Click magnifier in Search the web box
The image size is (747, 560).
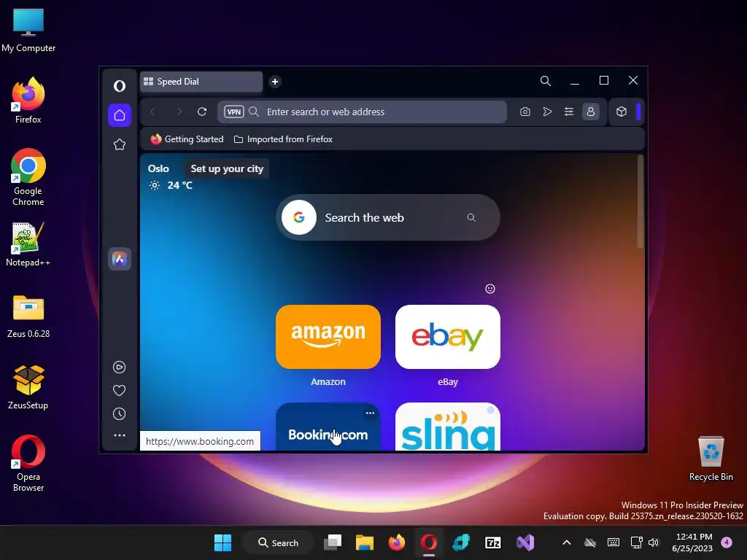click(x=471, y=217)
